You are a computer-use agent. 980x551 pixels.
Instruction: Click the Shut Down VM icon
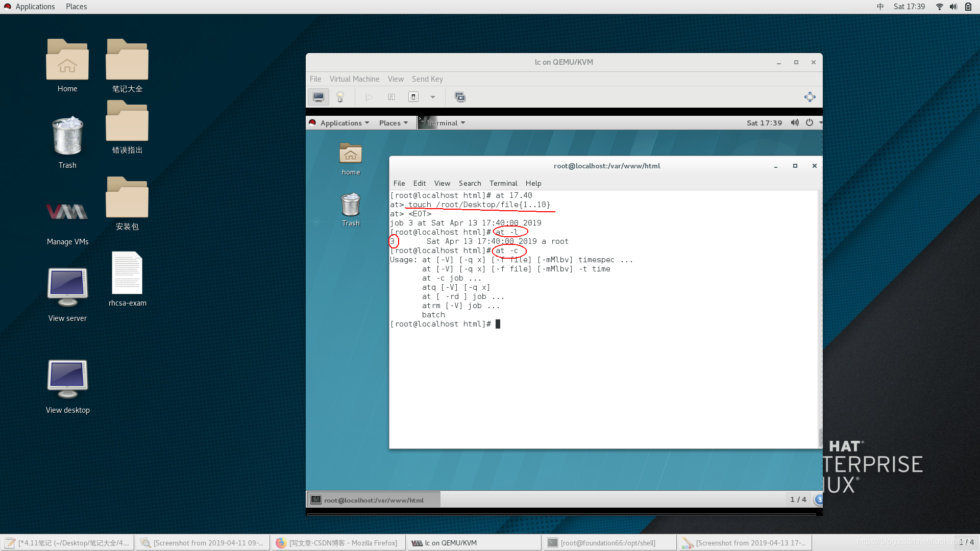[x=413, y=97]
